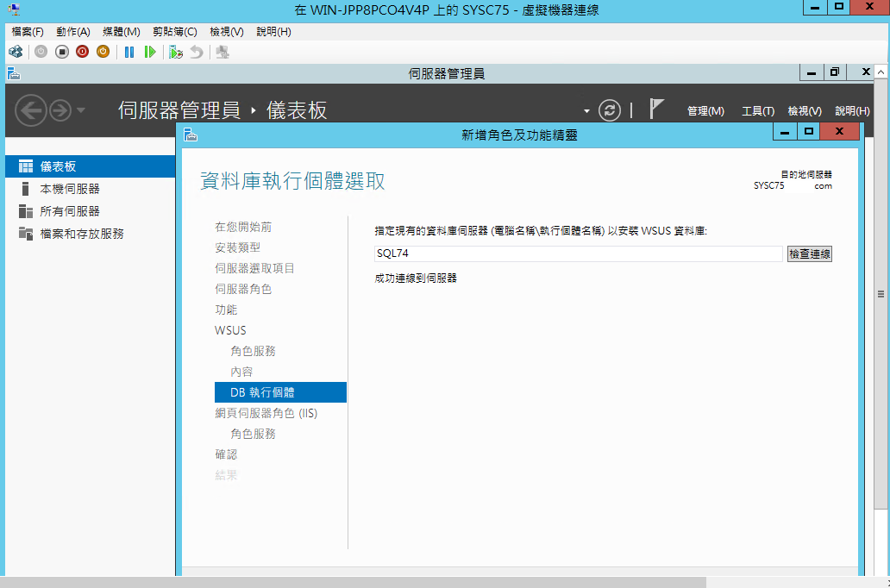Viewport: 890px width, 588px height.
Task: Expand the navigation history dropdown arrow
Action: click(x=80, y=110)
